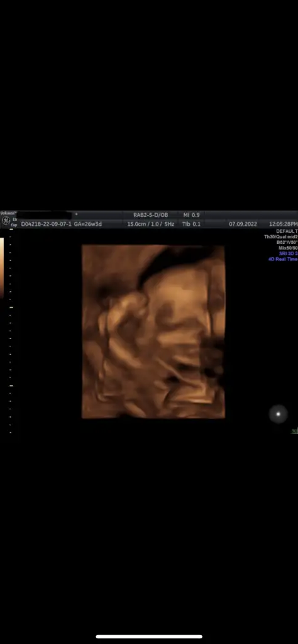The image size is (298, 644).
Task: Tap the 12:05:28PM clock display
Action: pos(283,225)
